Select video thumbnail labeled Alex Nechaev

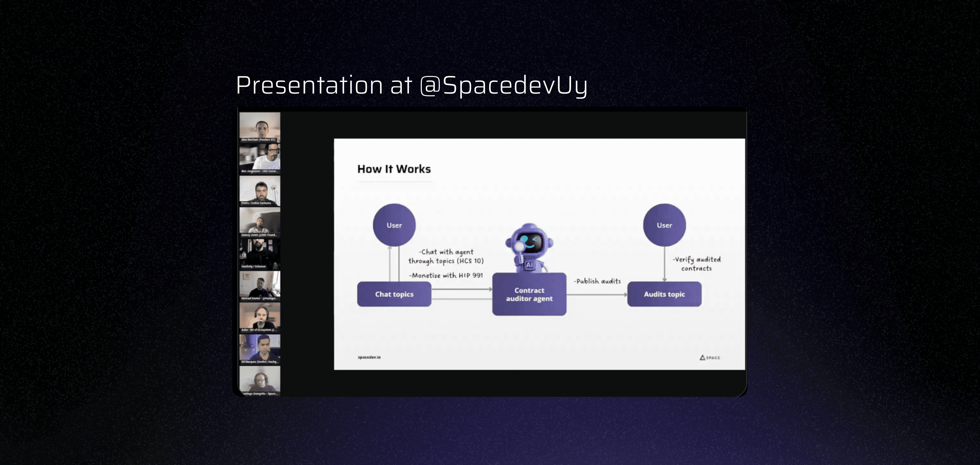260,127
